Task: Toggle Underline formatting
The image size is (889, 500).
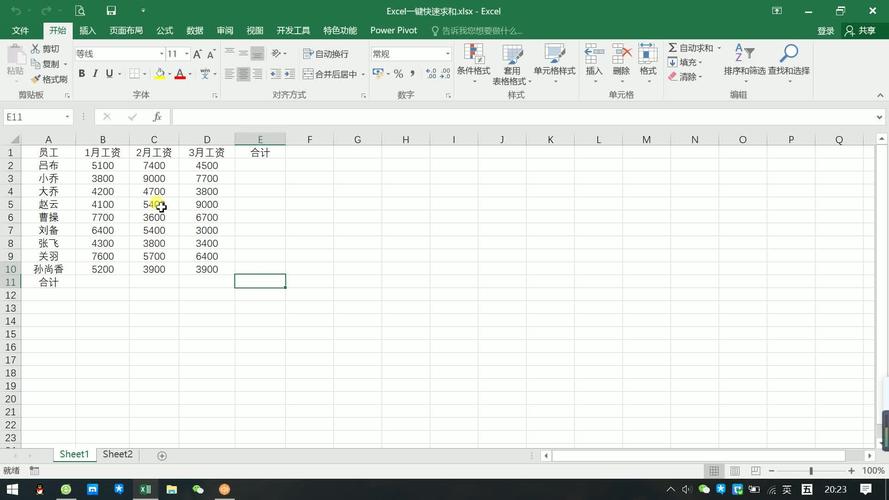Action: [x=109, y=73]
